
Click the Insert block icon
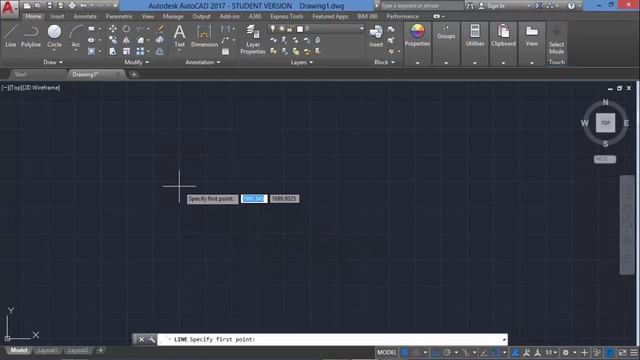tap(376, 36)
